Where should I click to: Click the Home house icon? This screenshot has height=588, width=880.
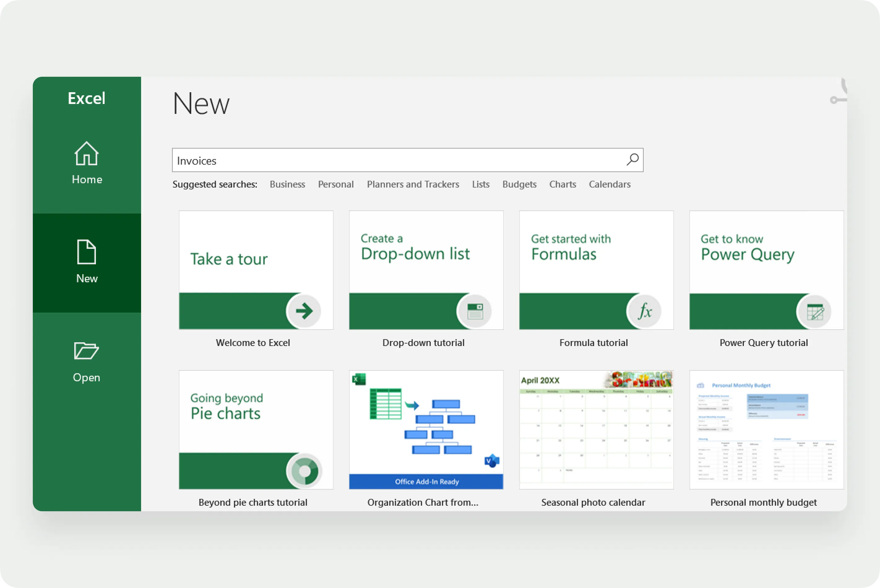[x=87, y=153]
